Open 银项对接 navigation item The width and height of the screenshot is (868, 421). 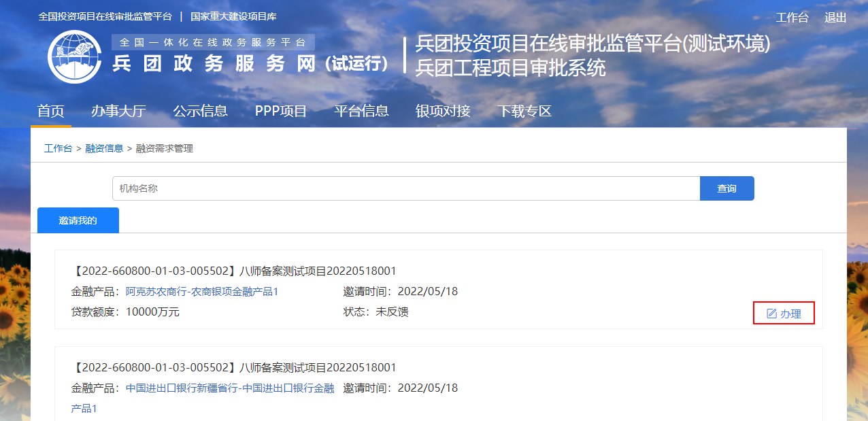click(x=443, y=111)
